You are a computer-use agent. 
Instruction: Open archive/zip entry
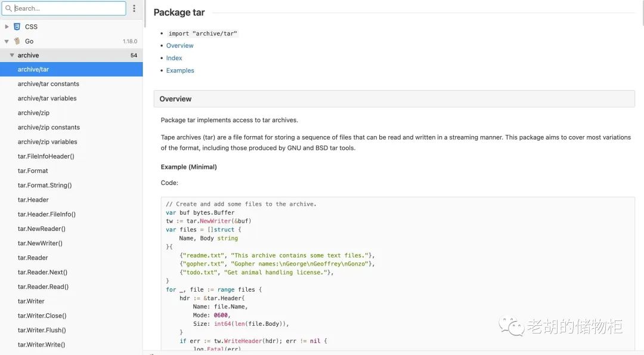pos(72,113)
